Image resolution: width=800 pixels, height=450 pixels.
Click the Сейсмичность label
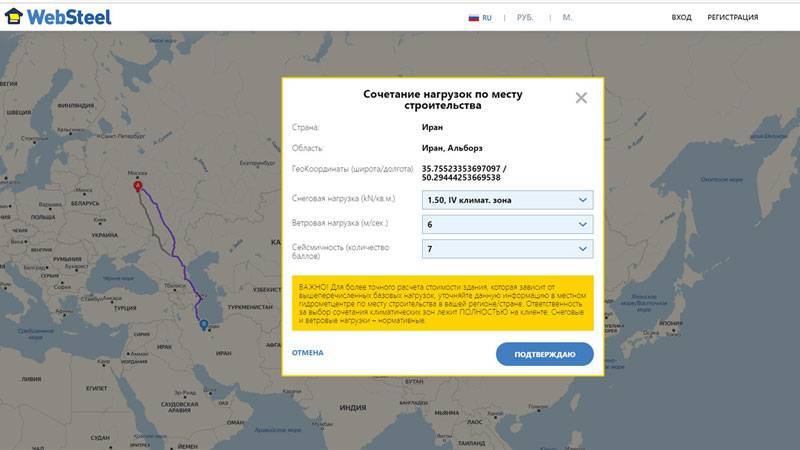(x=340, y=252)
